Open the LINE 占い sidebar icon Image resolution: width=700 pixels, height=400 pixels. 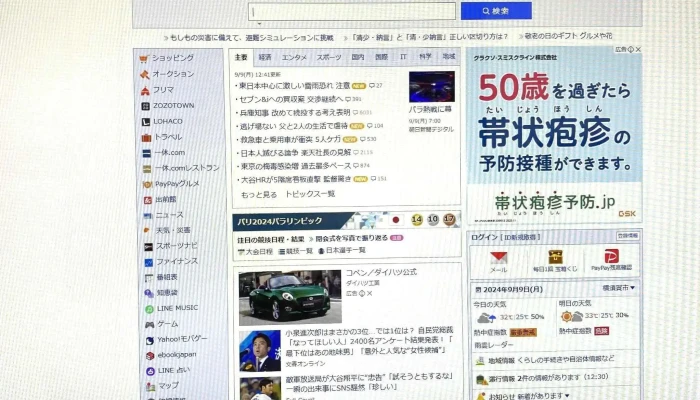pos(151,371)
